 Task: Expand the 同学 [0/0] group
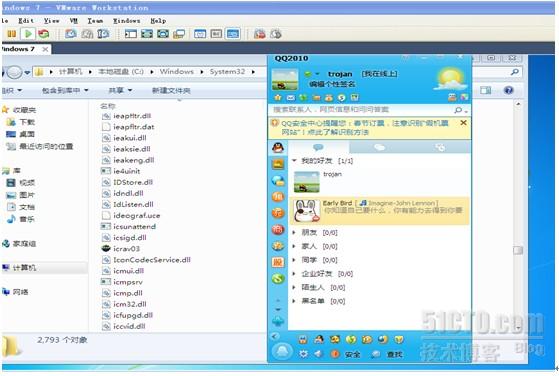click(294, 260)
